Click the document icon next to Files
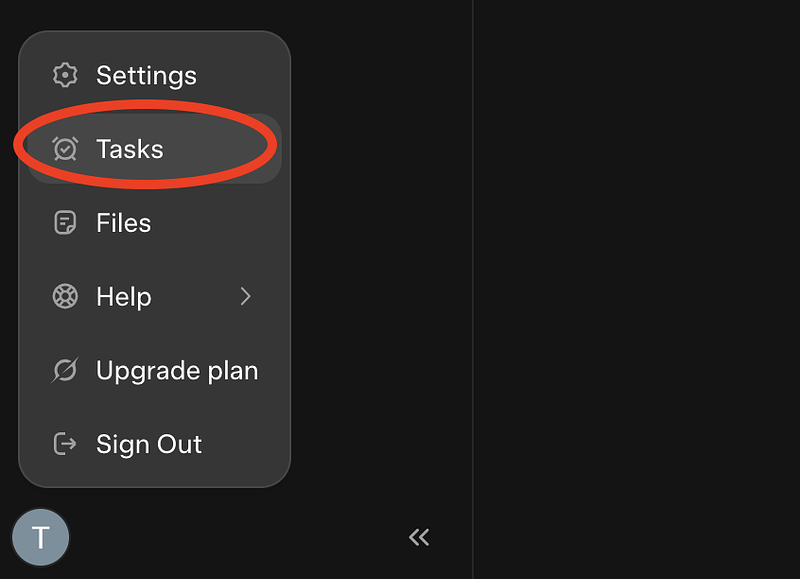Screen dimensions: 800x579 point(65,222)
